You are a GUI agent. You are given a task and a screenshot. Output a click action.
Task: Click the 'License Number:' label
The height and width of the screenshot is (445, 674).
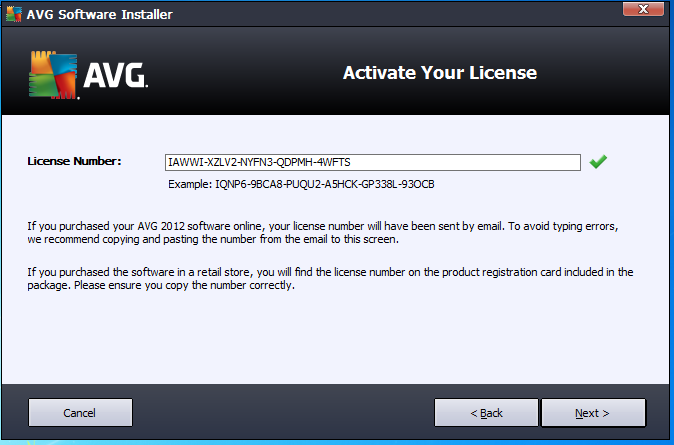pos(74,161)
